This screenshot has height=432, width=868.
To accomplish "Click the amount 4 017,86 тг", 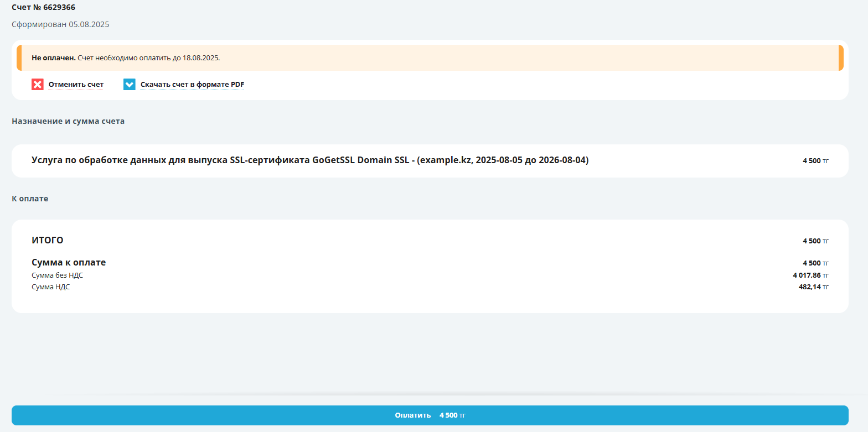I will point(810,275).
